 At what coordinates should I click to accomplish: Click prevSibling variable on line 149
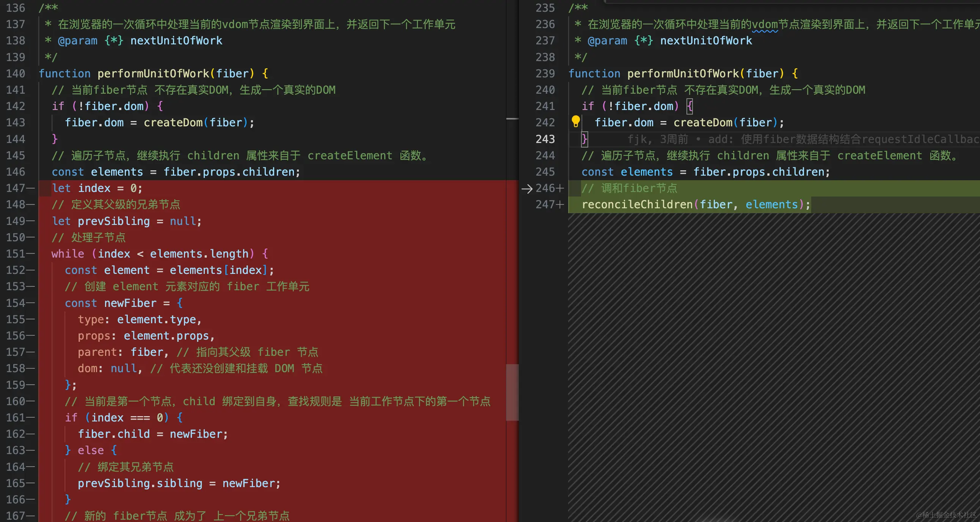(x=114, y=221)
